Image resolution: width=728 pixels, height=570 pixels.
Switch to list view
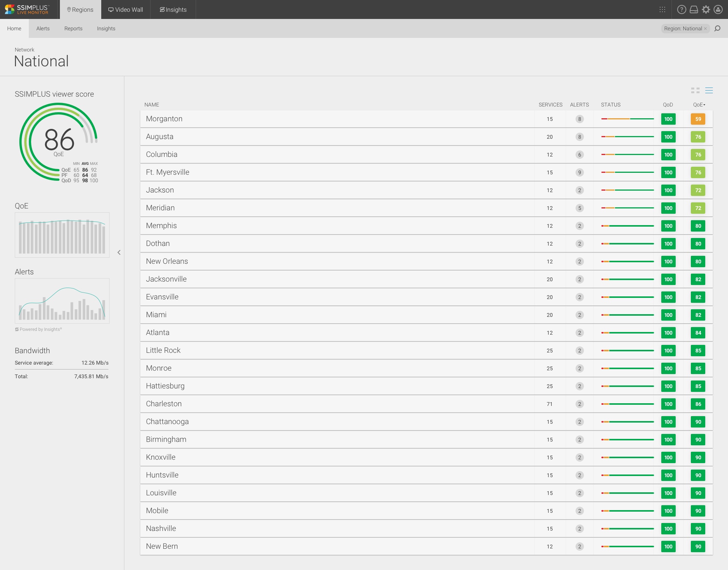click(x=709, y=90)
